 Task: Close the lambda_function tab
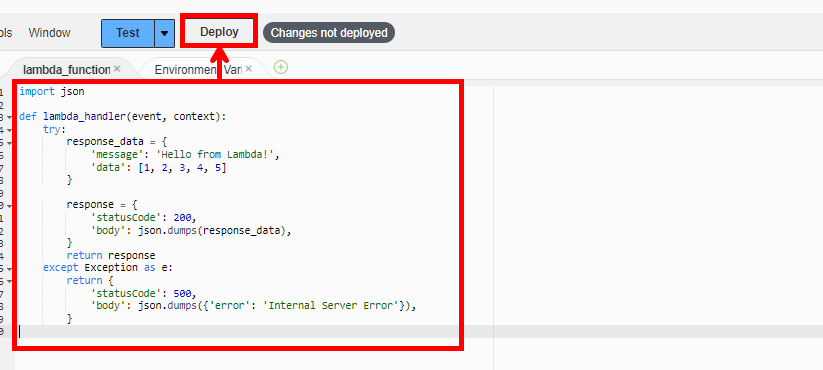pyautogui.click(x=117, y=69)
